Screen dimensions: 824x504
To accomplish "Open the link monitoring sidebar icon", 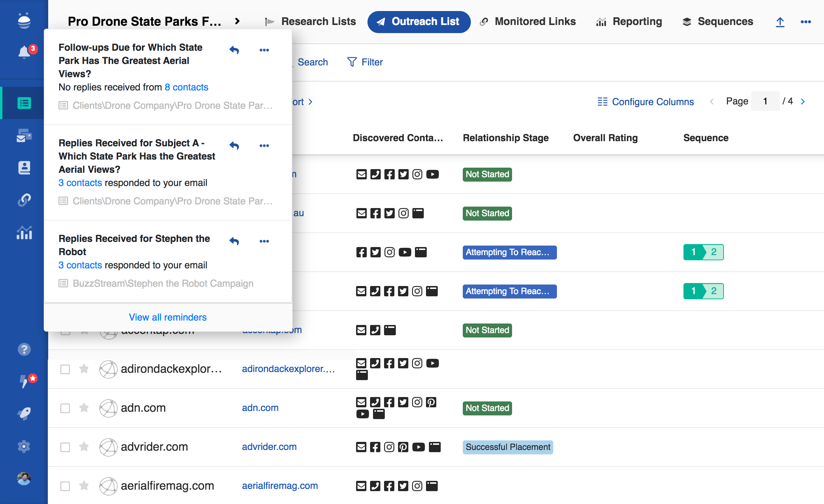I will pyautogui.click(x=24, y=200).
